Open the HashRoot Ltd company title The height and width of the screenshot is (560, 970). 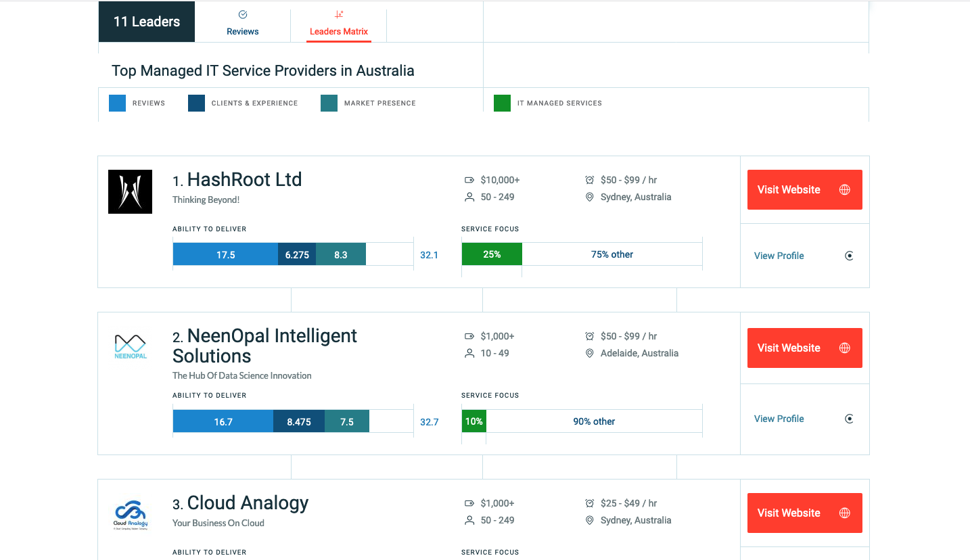tap(244, 179)
